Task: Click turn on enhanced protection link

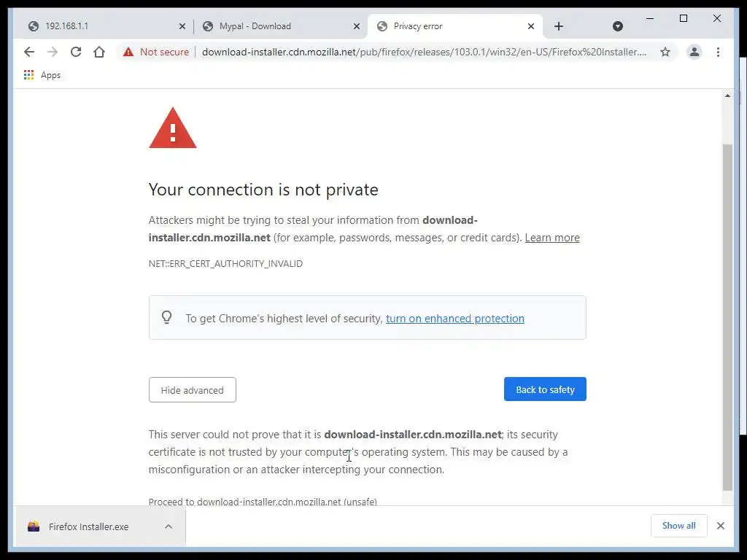Action: (x=455, y=319)
